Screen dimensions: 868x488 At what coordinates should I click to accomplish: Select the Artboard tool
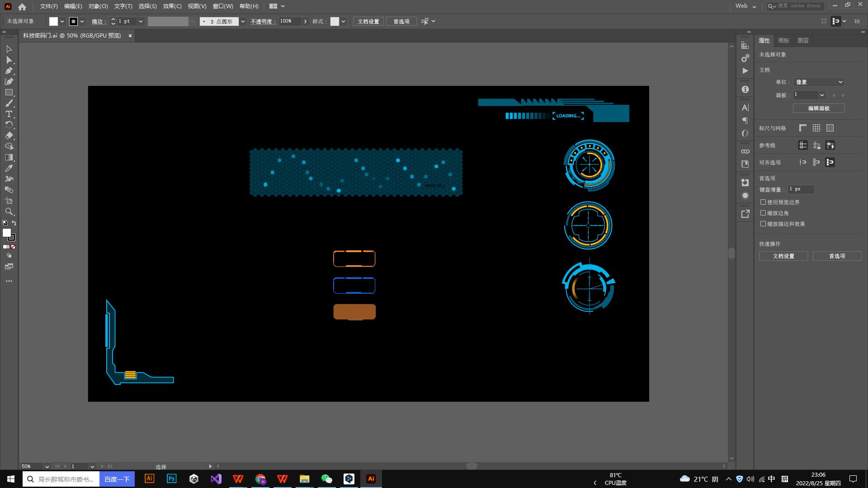[9, 201]
